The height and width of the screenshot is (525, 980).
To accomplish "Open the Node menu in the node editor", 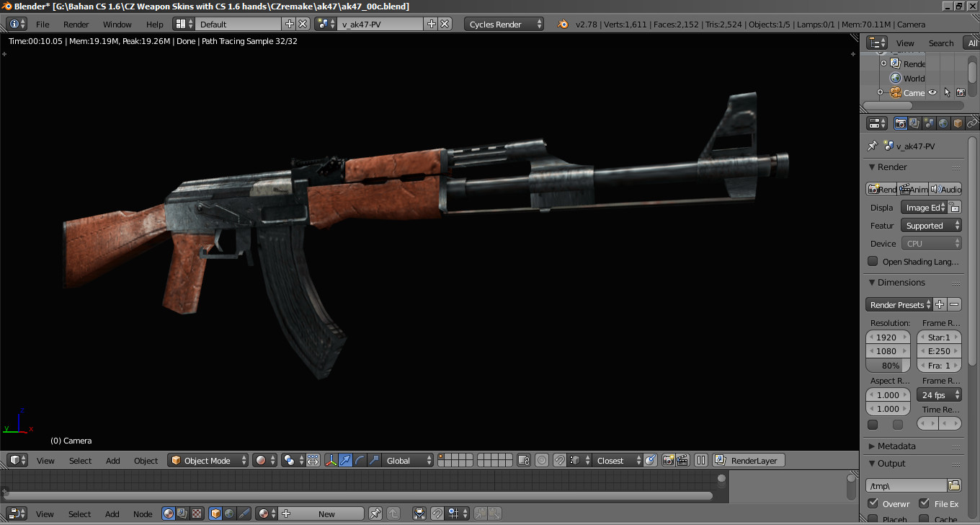I will pos(143,513).
